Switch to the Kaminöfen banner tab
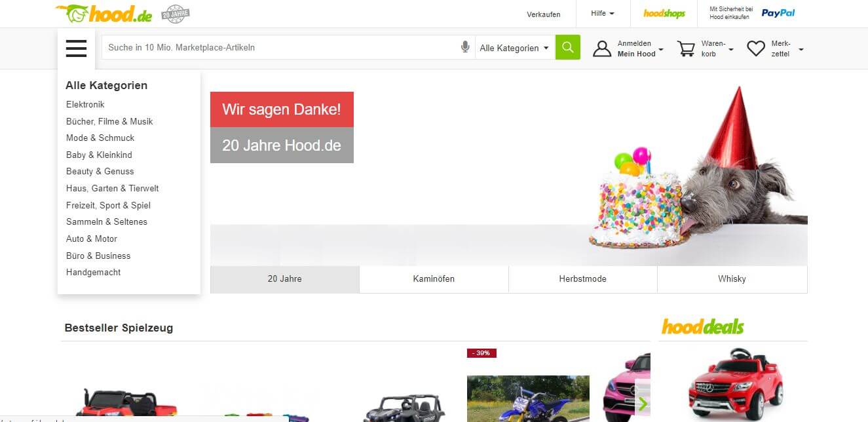The height and width of the screenshot is (422, 868). click(434, 279)
